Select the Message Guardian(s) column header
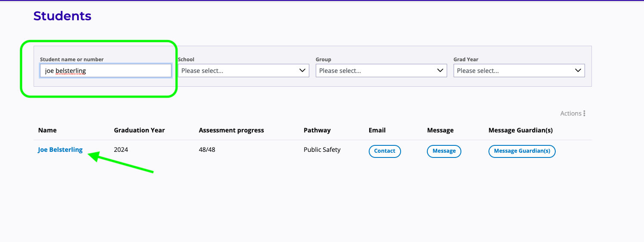Image resolution: width=644 pixels, height=242 pixels. coord(520,130)
